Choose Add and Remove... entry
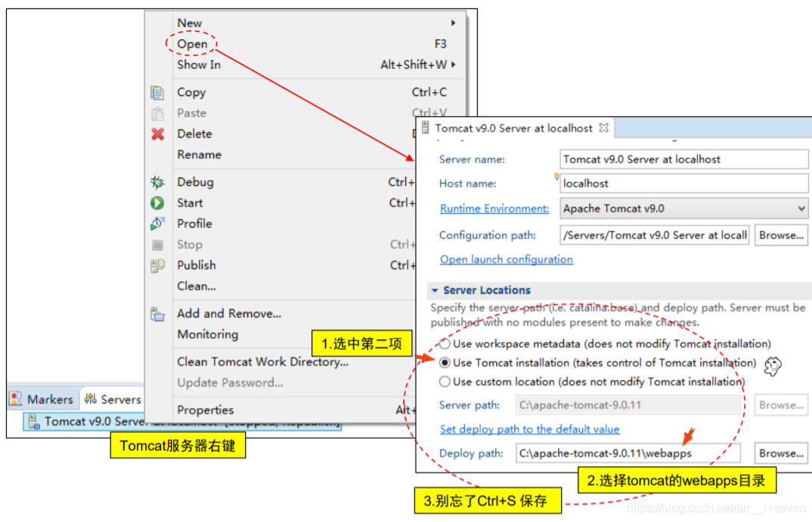 pyautogui.click(x=229, y=314)
